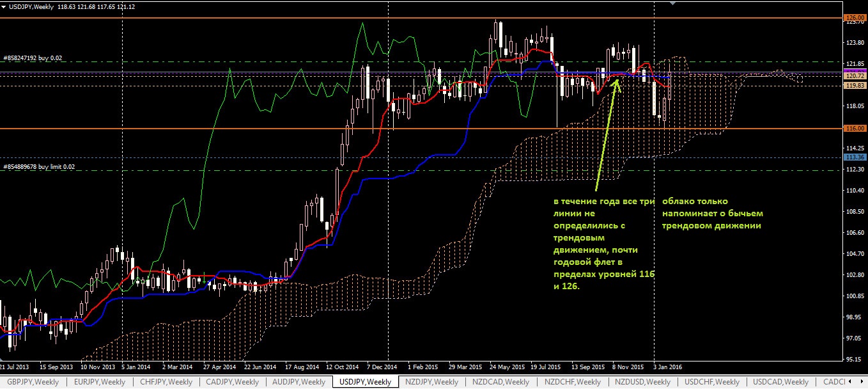Click the 2 Mar 2014 date label
The height and width of the screenshot is (389, 868).
177,368
